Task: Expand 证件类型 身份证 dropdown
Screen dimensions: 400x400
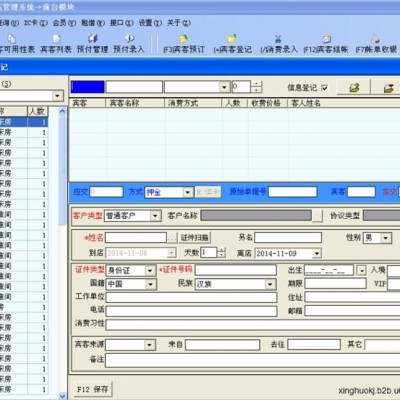Action: (150, 271)
